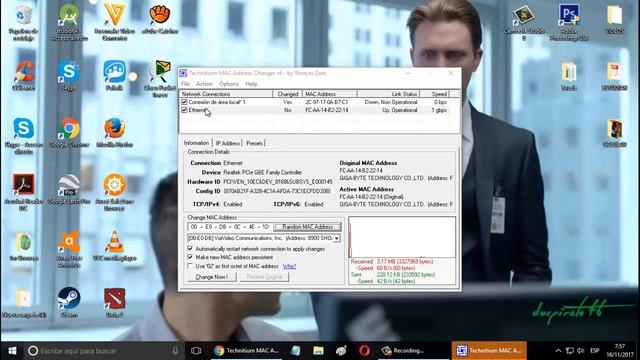640x360 pixels.
Task: Open the Options menu
Action: click(x=229, y=84)
